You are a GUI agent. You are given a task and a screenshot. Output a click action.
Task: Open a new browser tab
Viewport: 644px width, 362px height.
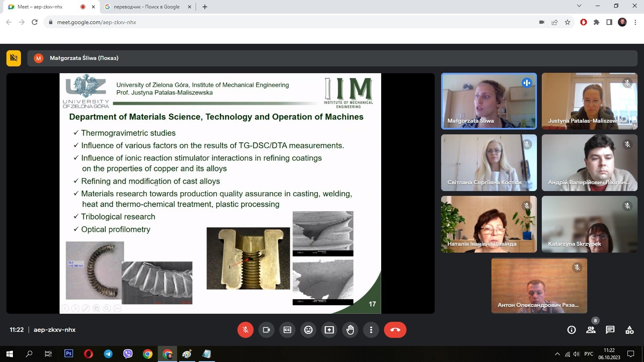(205, 7)
